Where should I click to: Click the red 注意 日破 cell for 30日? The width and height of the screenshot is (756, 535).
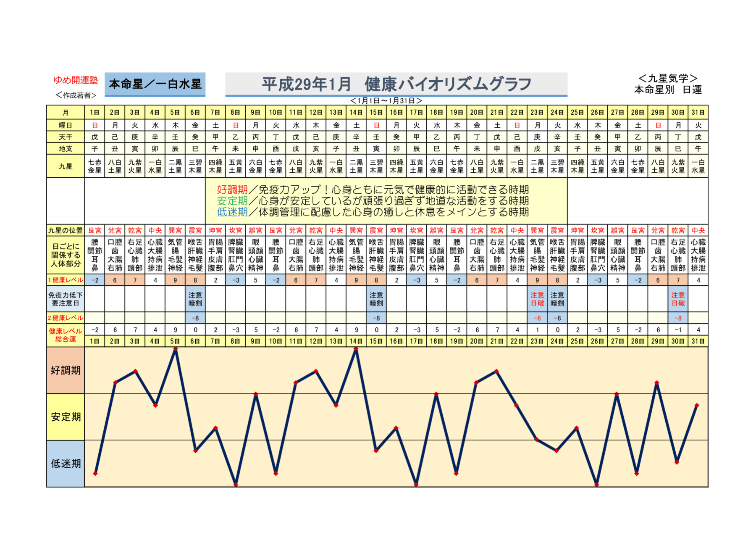pos(678,299)
